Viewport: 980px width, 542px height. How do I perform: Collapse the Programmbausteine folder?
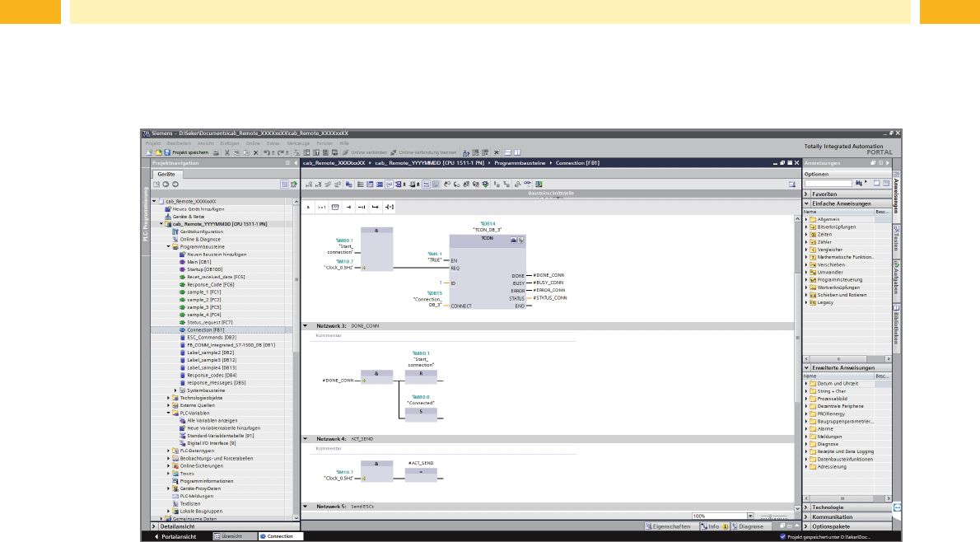(169, 247)
